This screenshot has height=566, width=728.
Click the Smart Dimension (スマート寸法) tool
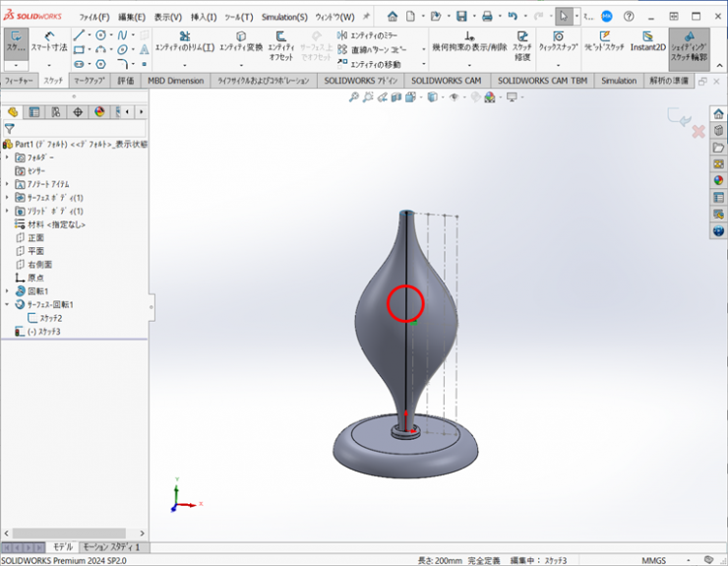[x=48, y=41]
